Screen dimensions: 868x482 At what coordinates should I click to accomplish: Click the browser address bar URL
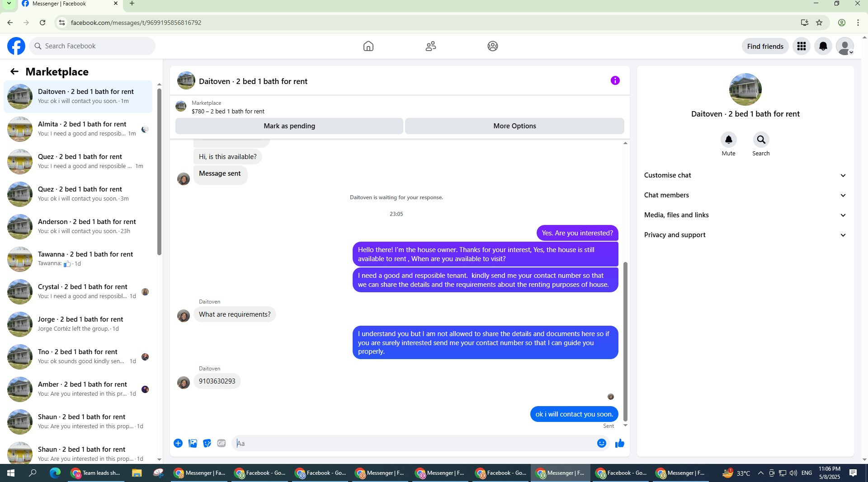[x=136, y=23]
